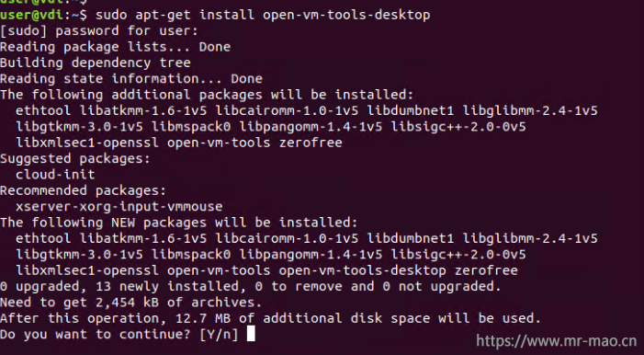The height and width of the screenshot is (355, 644).
Task: Click the terminal cursor block after [Y/n]
Action: [251, 334]
